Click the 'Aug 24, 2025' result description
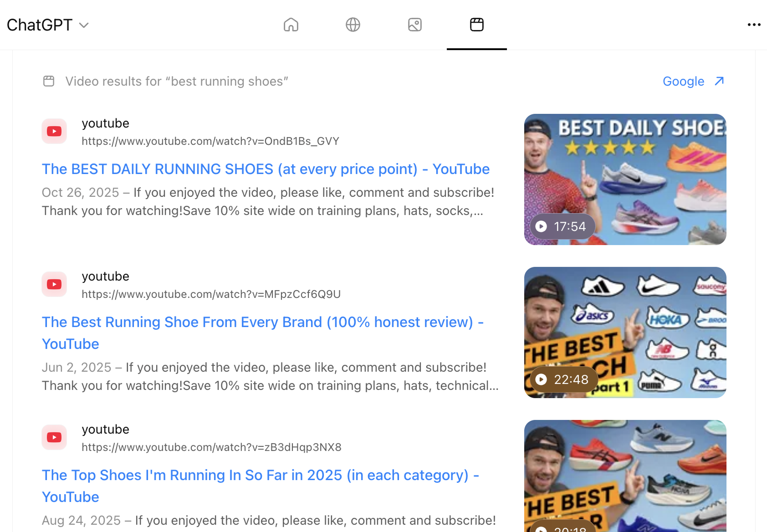The image size is (767, 532). pos(269,520)
